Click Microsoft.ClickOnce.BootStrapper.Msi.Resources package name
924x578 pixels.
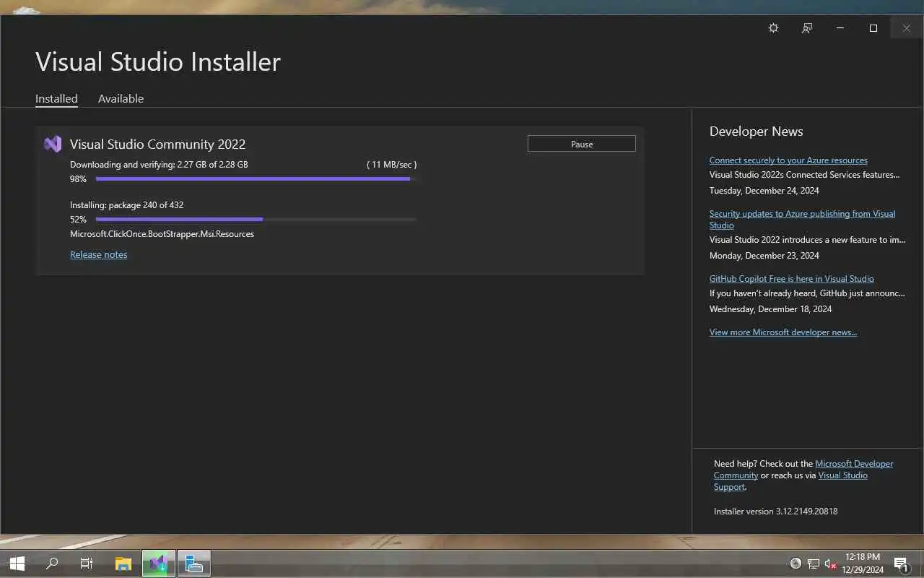(162, 234)
